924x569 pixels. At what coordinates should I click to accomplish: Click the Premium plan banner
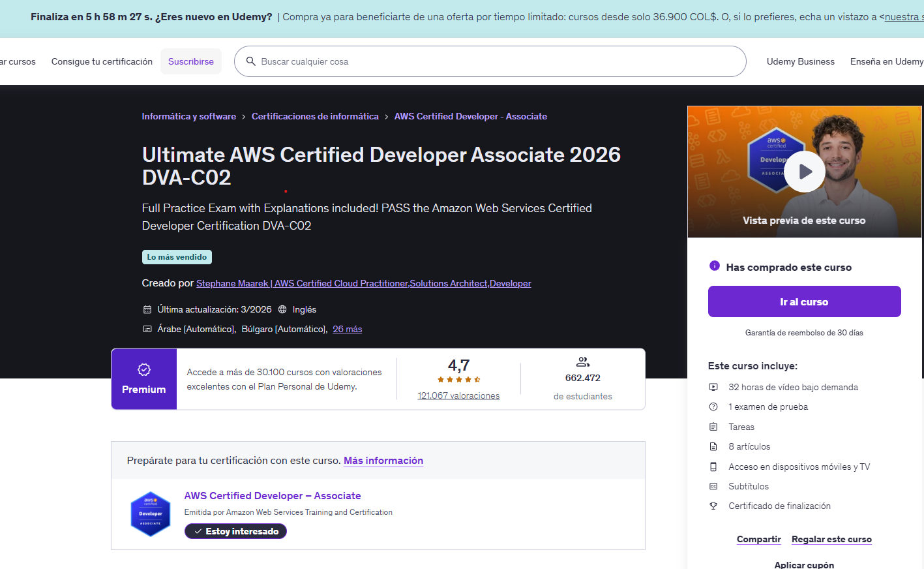pos(378,379)
